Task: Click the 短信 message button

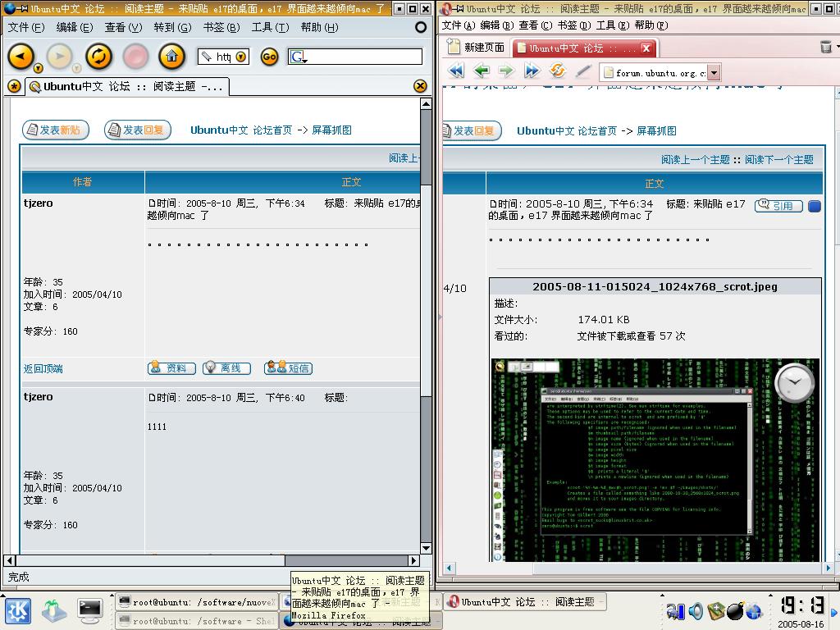Action: 288,368
